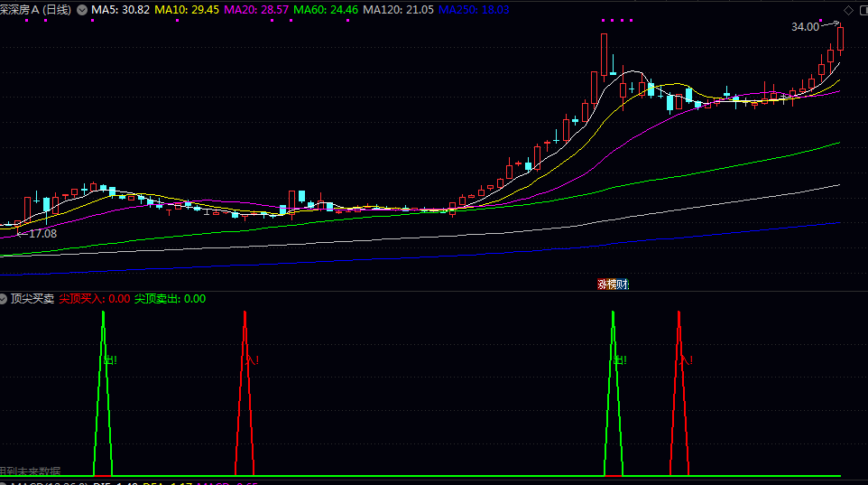The width and height of the screenshot is (868, 485).
Task: Expand the 顶尖买卖 indicator dropdown arrow
Action: [3, 299]
